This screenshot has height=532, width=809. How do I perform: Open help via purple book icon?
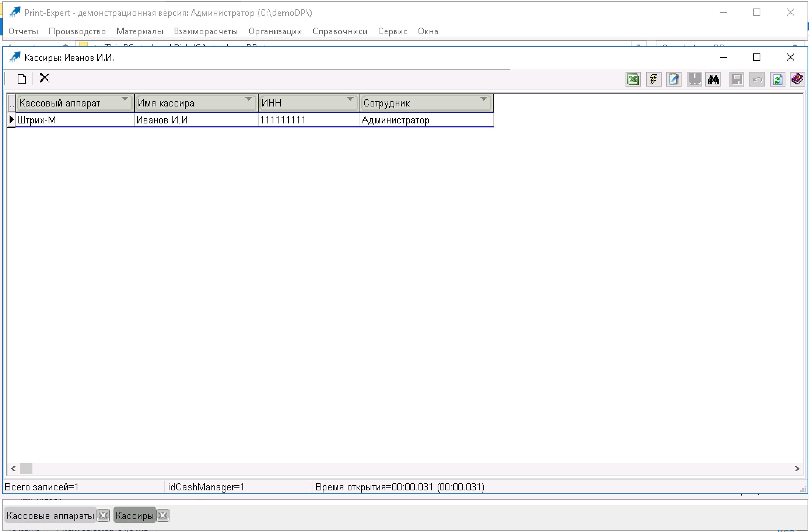click(797, 80)
